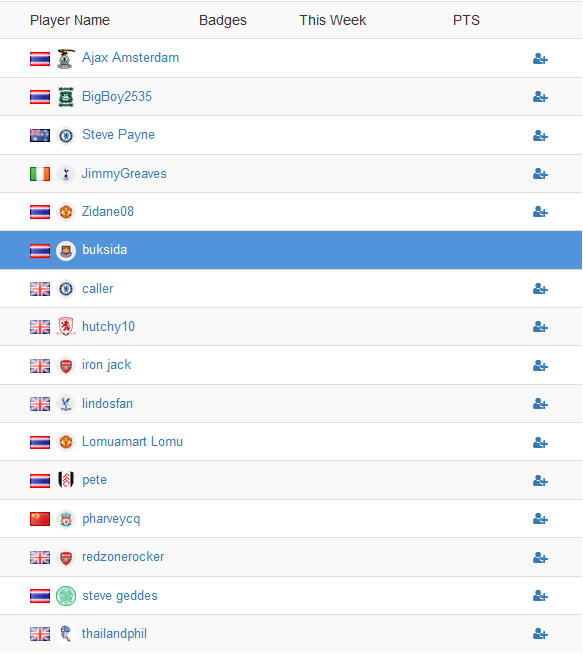
Task: Click add-friend icon in Steve Payne row
Action: point(540,136)
